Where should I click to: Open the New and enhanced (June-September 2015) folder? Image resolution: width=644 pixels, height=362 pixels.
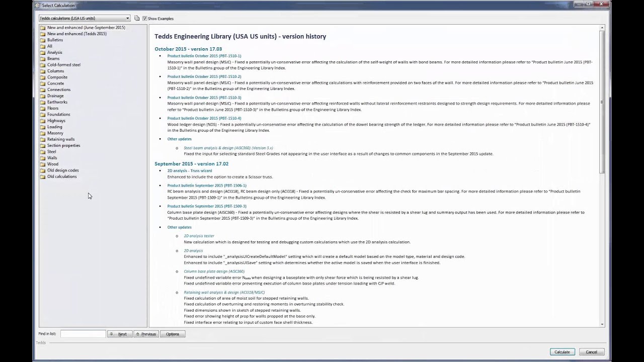pyautogui.click(x=86, y=28)
